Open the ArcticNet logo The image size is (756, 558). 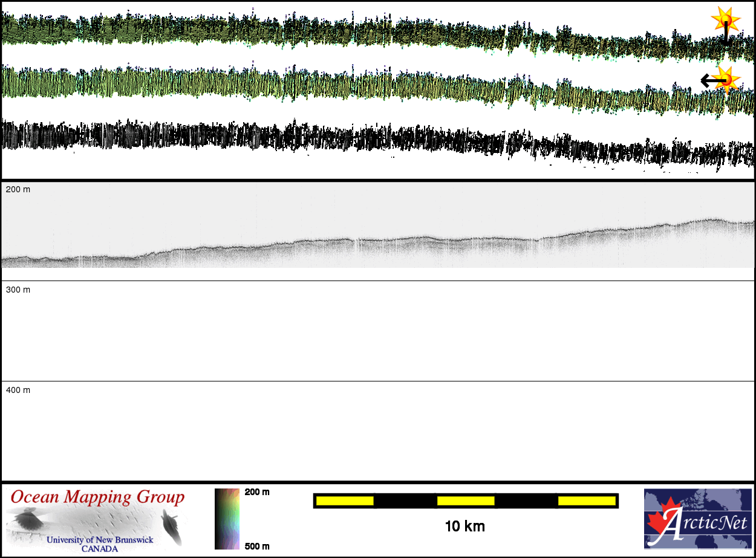pos(697,519)
